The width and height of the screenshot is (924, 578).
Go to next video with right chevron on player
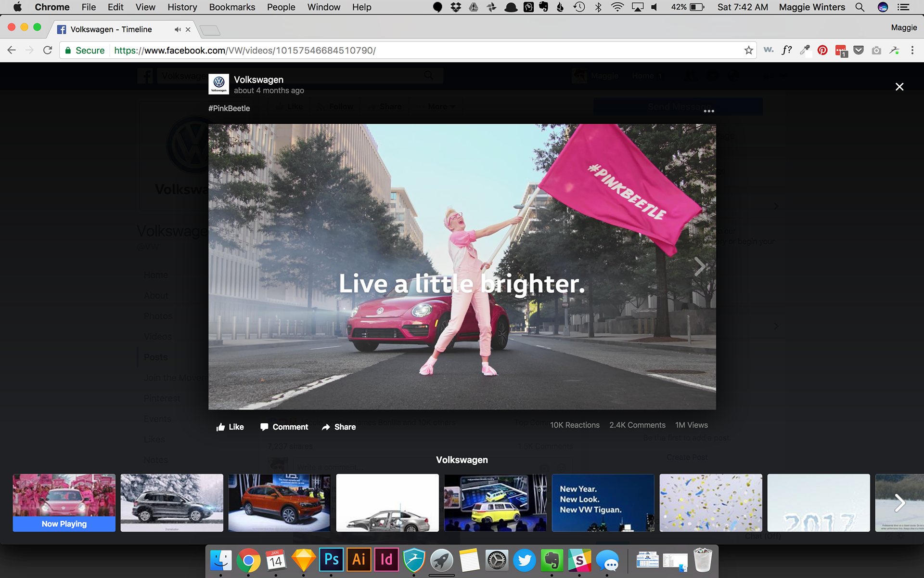click(x=700, y=266)
